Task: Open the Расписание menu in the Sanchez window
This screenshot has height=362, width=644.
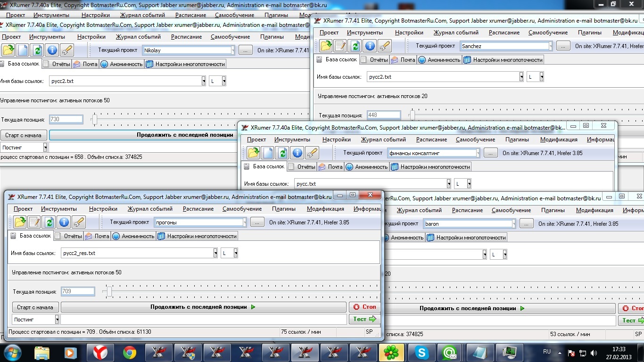Action: tap(504, 33)
